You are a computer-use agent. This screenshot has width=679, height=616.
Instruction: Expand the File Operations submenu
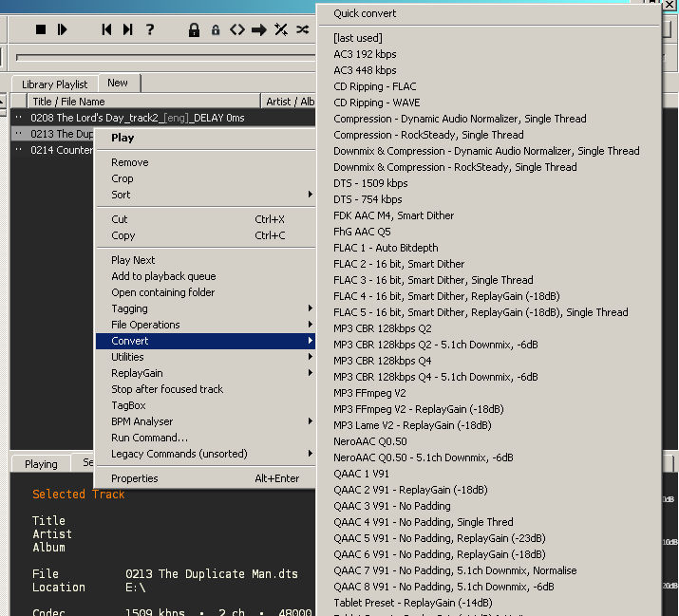click(x=205, y=325)
